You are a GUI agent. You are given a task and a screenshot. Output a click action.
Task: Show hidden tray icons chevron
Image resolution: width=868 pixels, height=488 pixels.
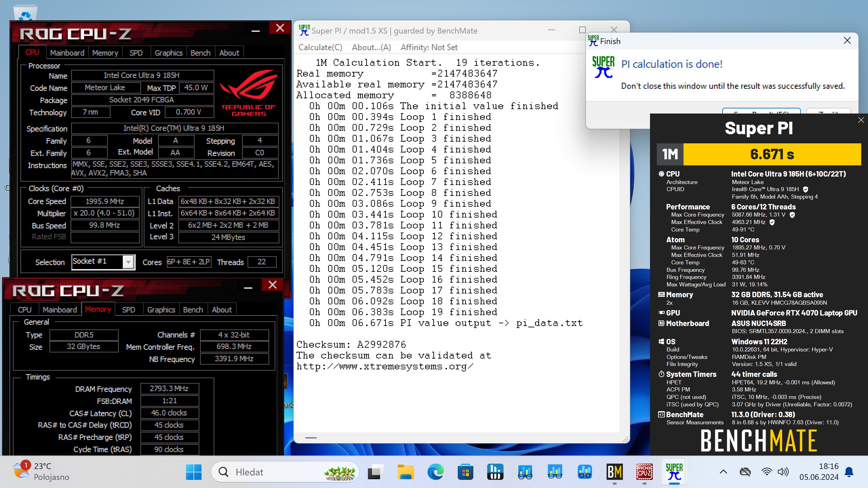tap(723, 472)
